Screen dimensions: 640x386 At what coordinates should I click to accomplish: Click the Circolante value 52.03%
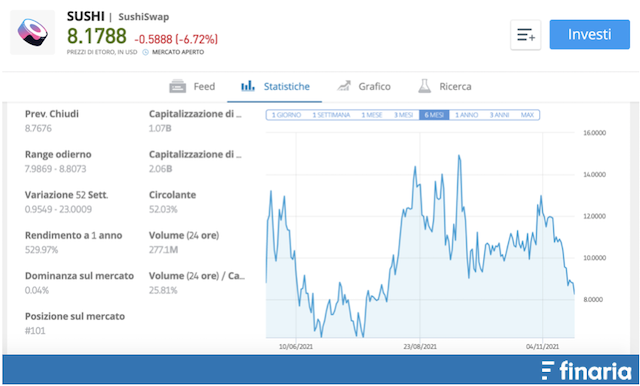point(163,209)
